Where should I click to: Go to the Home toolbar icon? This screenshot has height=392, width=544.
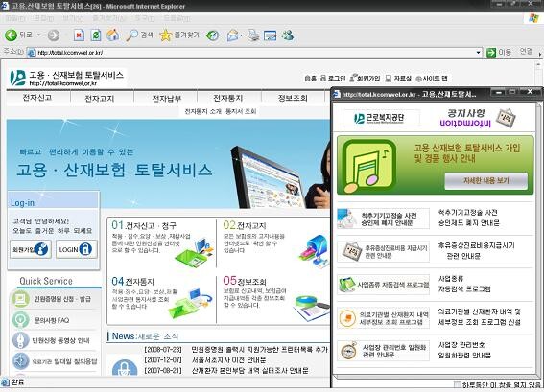tap(113, 35)
